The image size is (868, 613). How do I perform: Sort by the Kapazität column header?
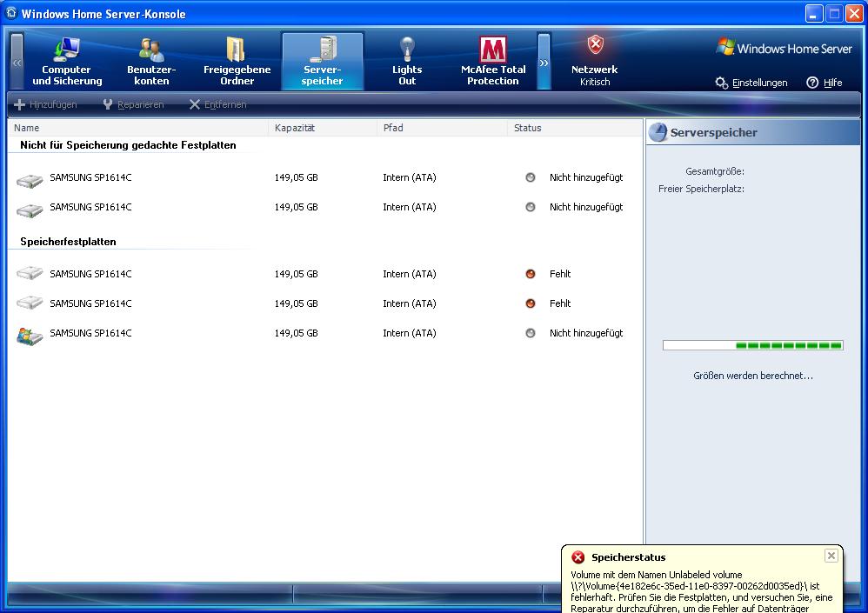coord(323,128)
